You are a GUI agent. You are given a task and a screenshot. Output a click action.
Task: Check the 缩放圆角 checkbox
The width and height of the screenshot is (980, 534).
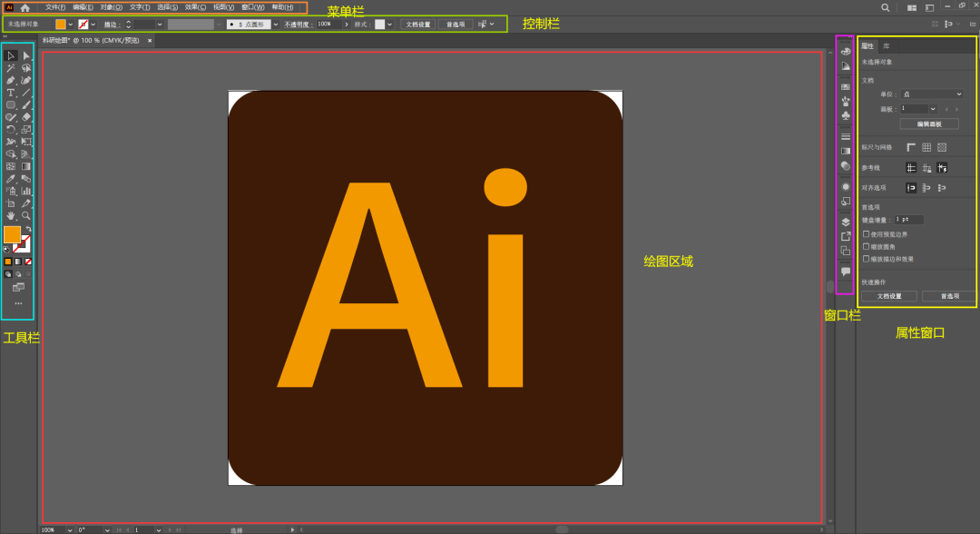click(x=867, y=246)
